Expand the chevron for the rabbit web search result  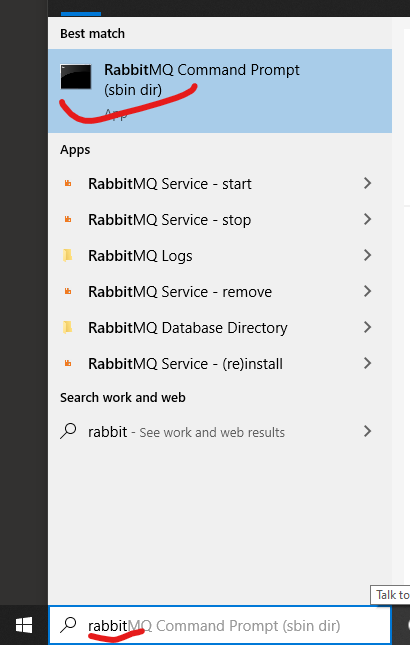tap(368, 431)
